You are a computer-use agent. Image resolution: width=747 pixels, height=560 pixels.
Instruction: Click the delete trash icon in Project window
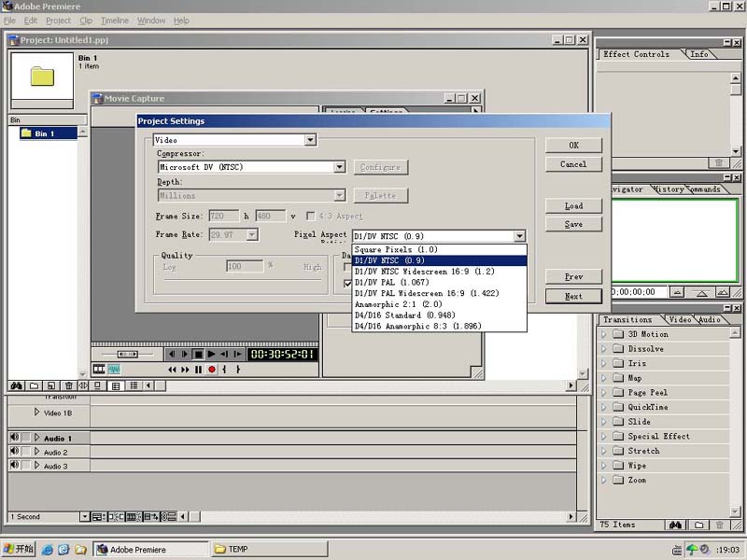click(x=68, y=385)
